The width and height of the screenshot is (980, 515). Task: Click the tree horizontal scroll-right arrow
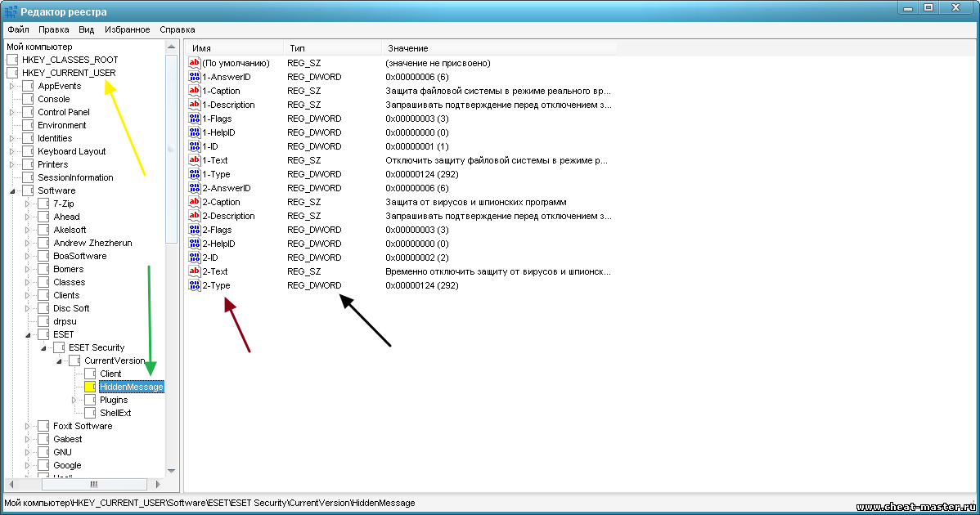pos(158,485)
